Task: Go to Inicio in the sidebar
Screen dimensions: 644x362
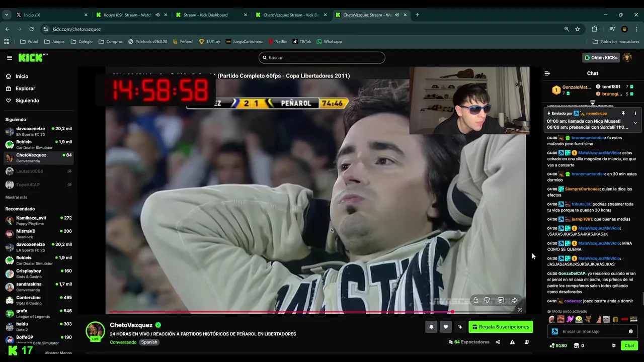Action: click(x=22, y=76)
